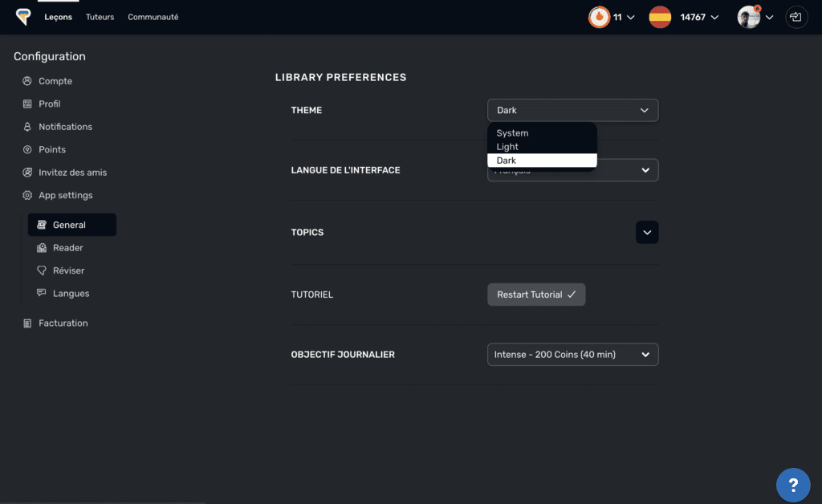Viewport: 822px width, 504px height.
Task: Click the Restart Tutorial button
Action: [x=536, y=295]
